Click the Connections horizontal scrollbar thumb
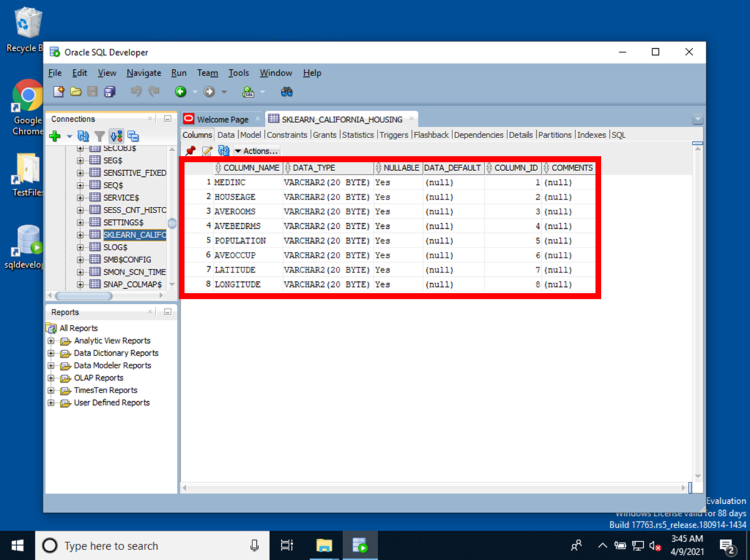The height and width of the screenshot is (560, 750). 84,296
